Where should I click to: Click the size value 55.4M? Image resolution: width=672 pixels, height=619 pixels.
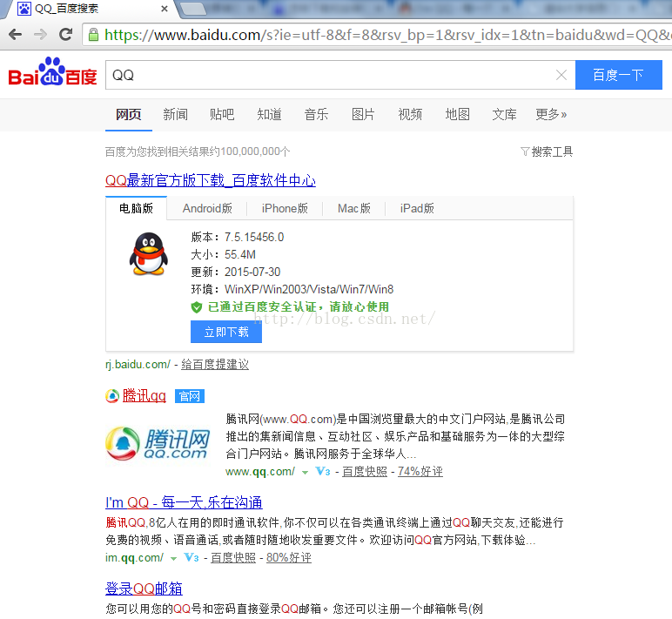pyautogui.click(x=240, y=254)
